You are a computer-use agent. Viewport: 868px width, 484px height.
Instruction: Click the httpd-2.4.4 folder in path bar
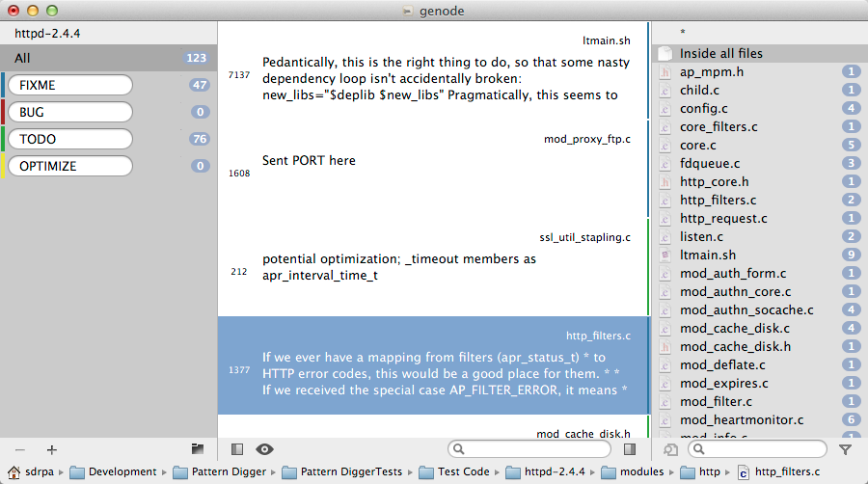[x=545, y=471]
